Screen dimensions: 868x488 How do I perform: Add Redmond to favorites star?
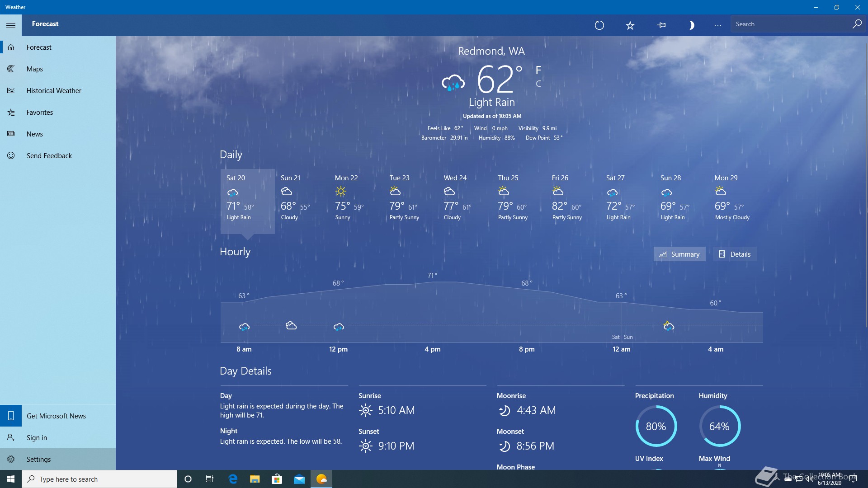630,25
